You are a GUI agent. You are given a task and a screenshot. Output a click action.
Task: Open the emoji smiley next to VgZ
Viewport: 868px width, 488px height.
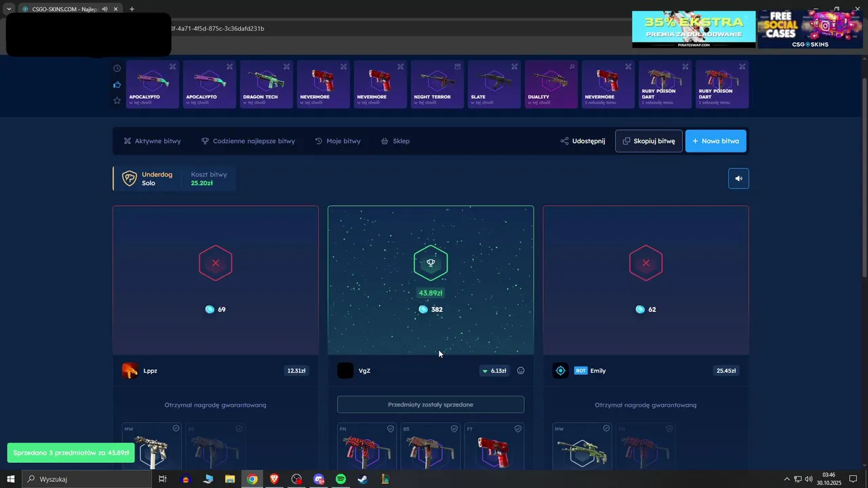pyautogui.click(x=521, y=371)
